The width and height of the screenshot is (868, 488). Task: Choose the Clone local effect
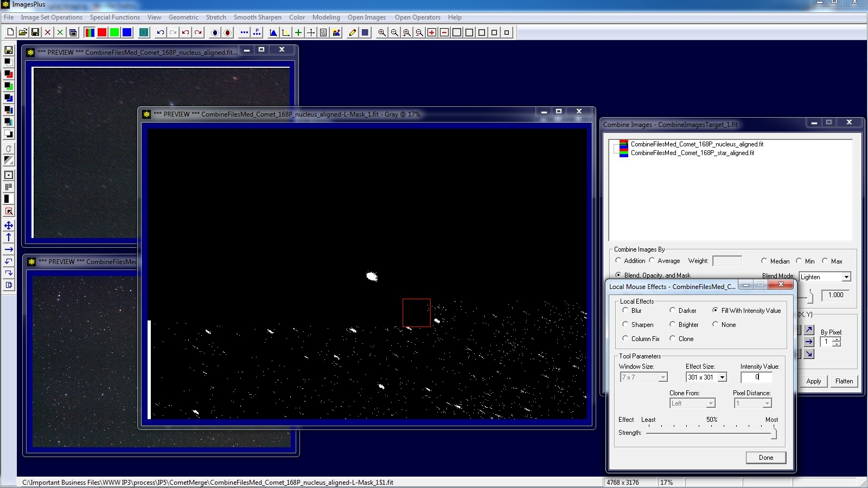[x=681, y=339]
